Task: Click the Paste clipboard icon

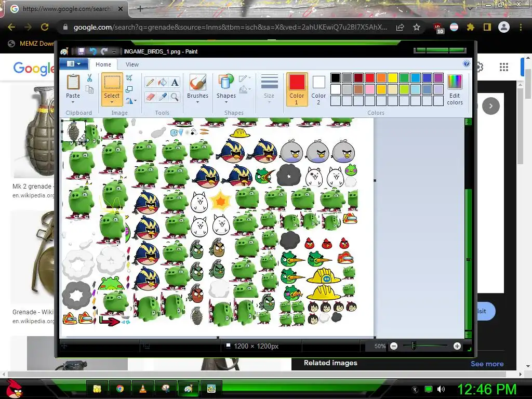Action: (x=73, y=83)
